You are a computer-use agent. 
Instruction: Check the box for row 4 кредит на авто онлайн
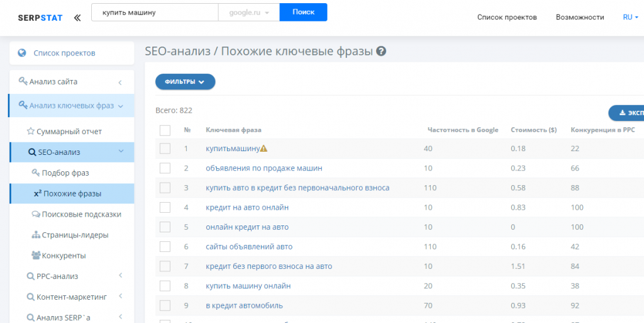(165, 208)
